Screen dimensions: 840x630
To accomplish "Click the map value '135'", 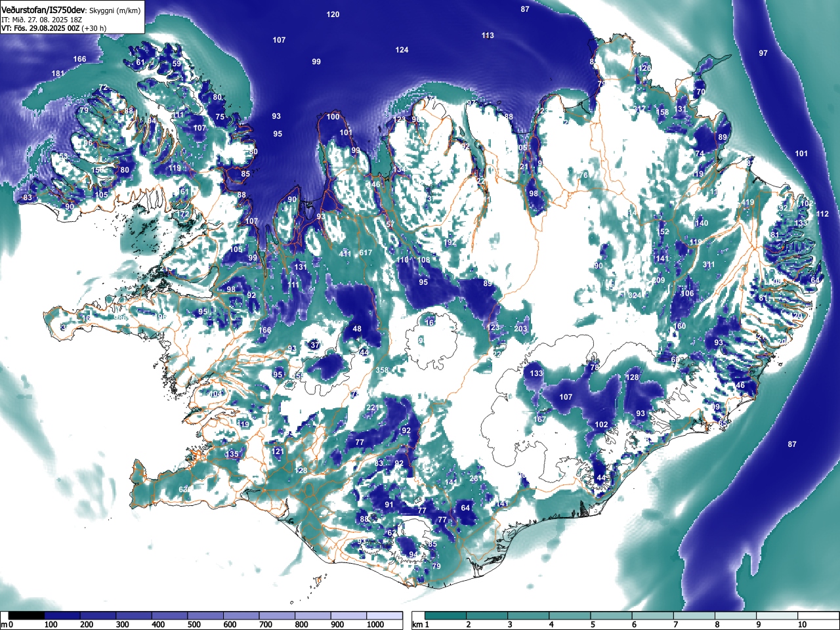I will tap(232, 454).
